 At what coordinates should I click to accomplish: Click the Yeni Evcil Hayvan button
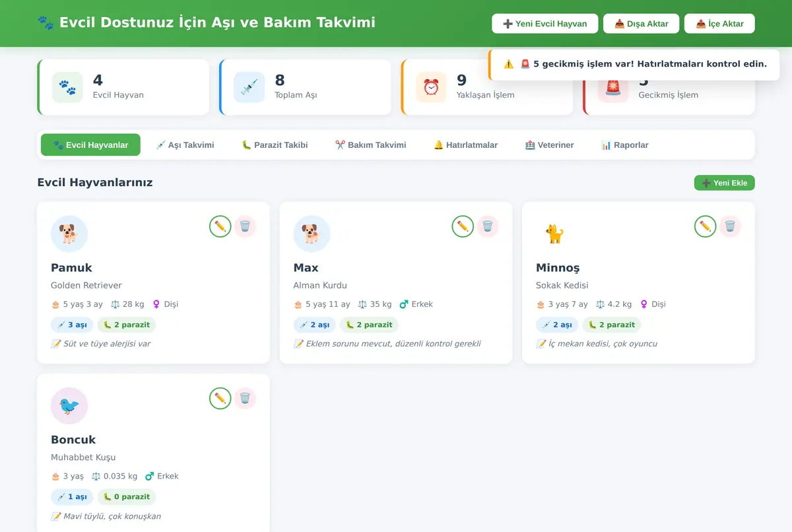click(x=544, y=24)
